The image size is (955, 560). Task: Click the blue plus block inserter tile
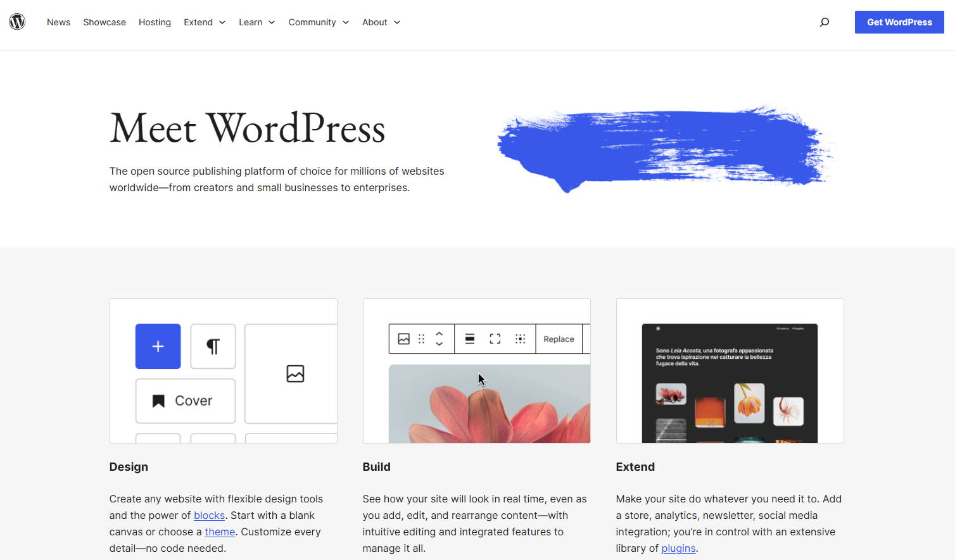coord(158,346)
